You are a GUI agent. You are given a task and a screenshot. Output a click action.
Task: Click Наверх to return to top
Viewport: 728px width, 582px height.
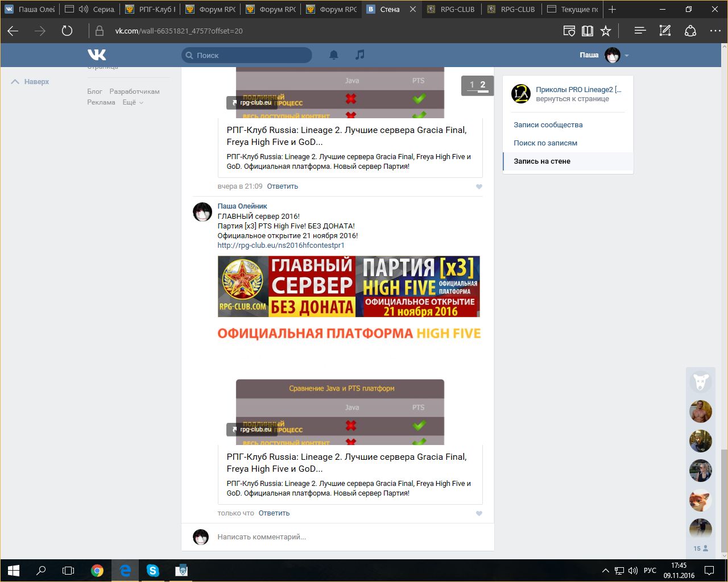tap(31, 82)
